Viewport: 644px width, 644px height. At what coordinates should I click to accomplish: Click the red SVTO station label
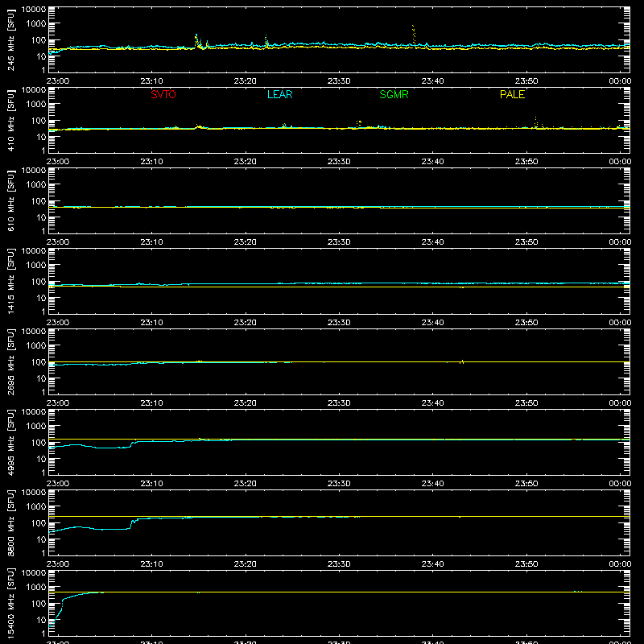point(163,94)
